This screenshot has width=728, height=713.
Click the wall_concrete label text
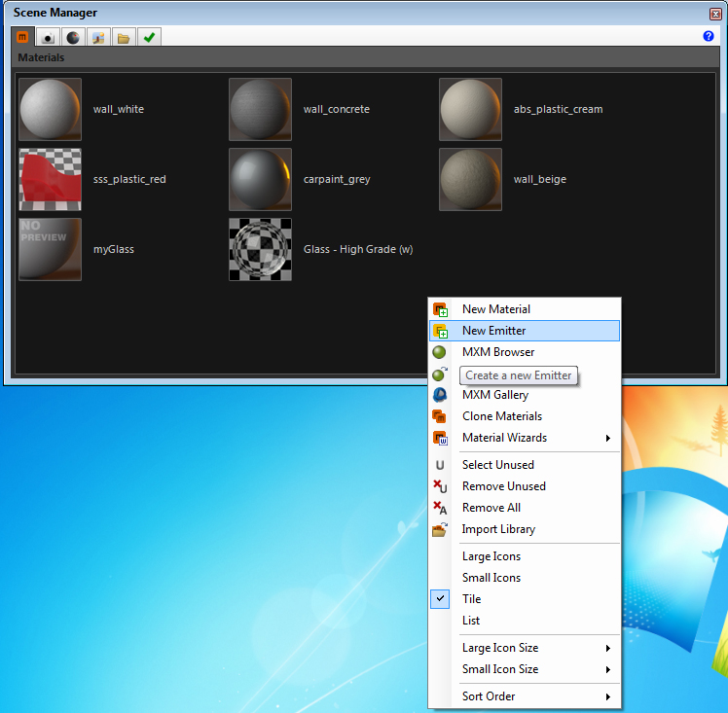[x=337, y=110]
